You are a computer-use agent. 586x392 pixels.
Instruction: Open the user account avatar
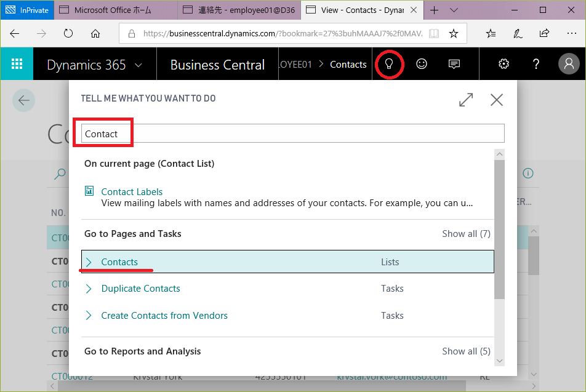point(569,64)
